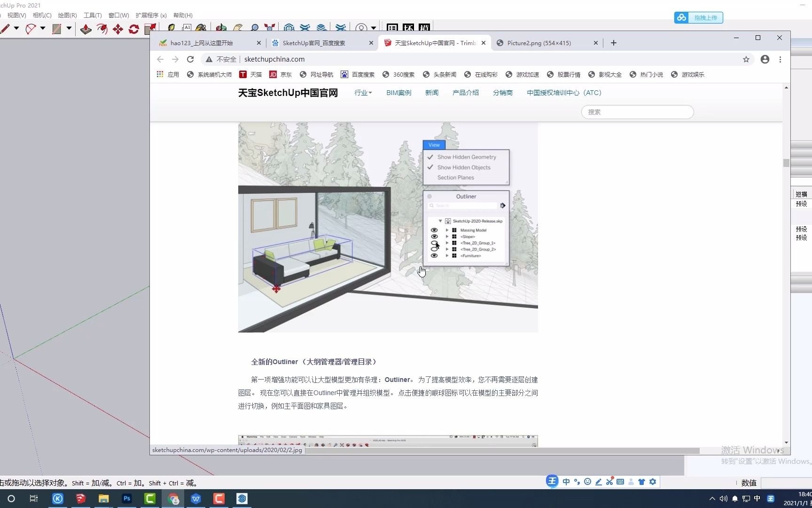Open the 产品介绍 nav link
The height and width of the screenshot is (508, 812).
click(466, 93)
